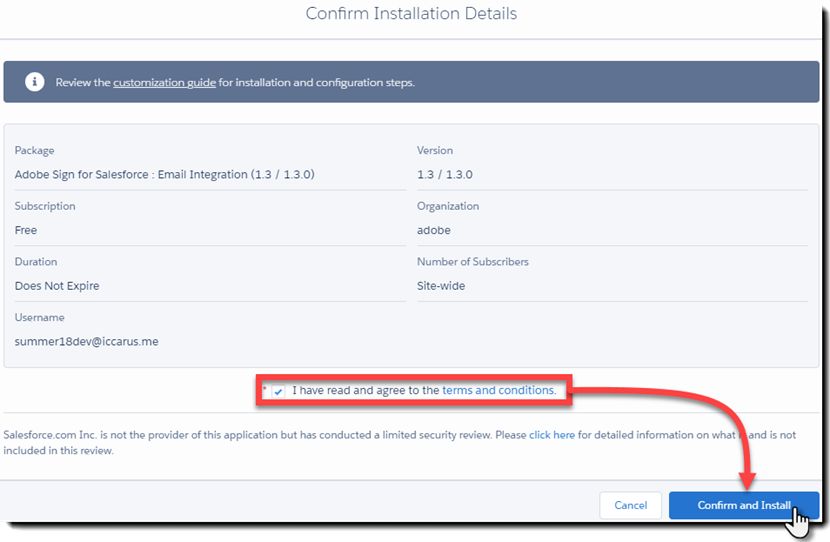Click the Salesforce.com Inc. security review disclaimer text
This screenshot has height=542, width=830.
tap(400, 442)
